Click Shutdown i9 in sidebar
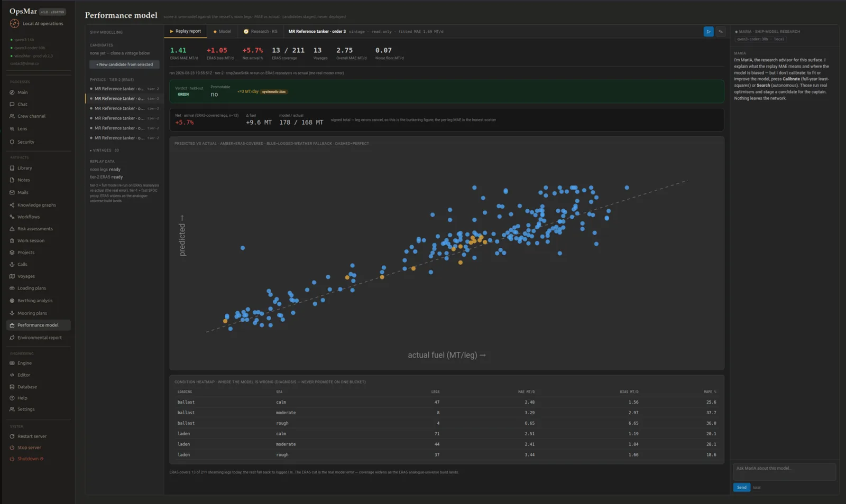 click(x=30, y=459)
